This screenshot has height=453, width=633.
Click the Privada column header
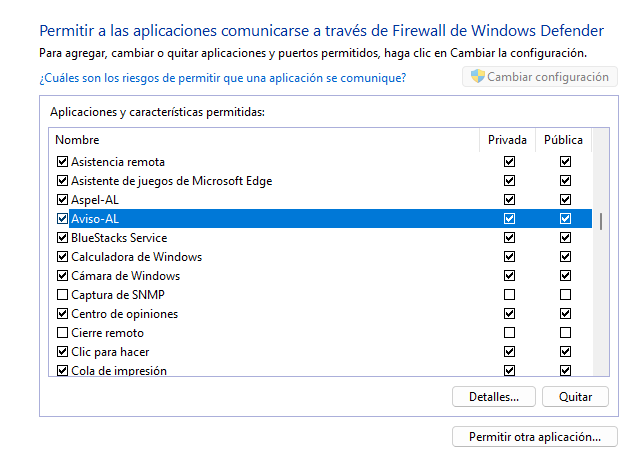click(507, 140)
